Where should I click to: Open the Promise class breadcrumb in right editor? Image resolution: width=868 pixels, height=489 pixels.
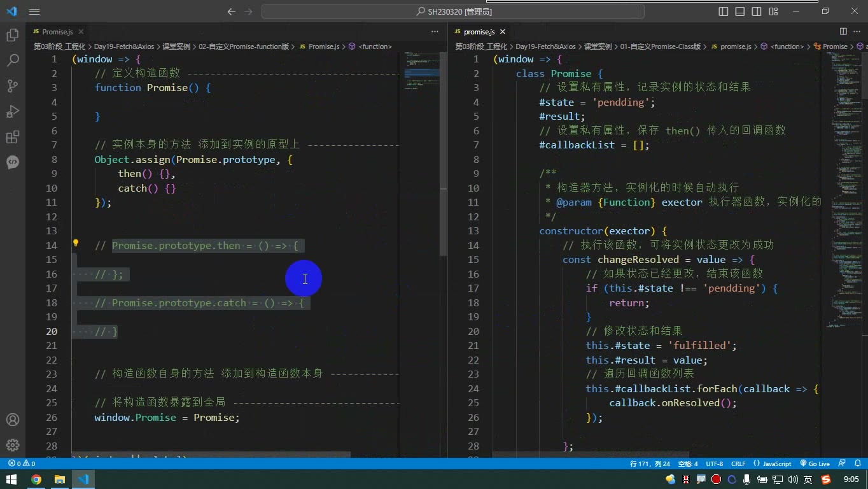click(x=830, y=46)
